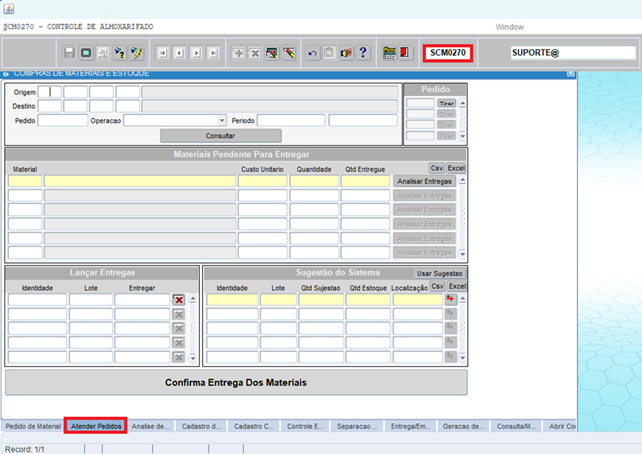Switch to Pedido de Material tab
Viewport: 642px width, 454px height.
tap(33, 426)
